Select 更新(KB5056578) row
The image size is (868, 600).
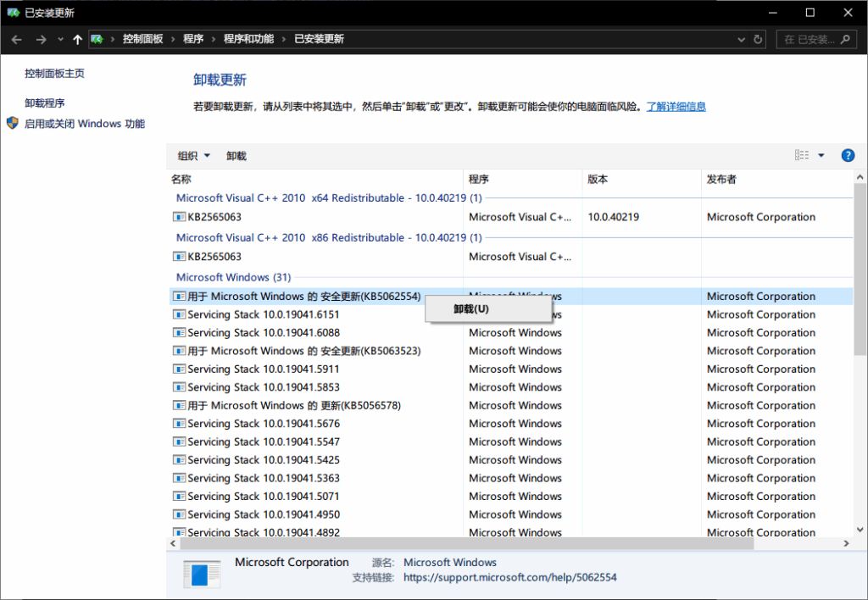(x=511, y=406)
